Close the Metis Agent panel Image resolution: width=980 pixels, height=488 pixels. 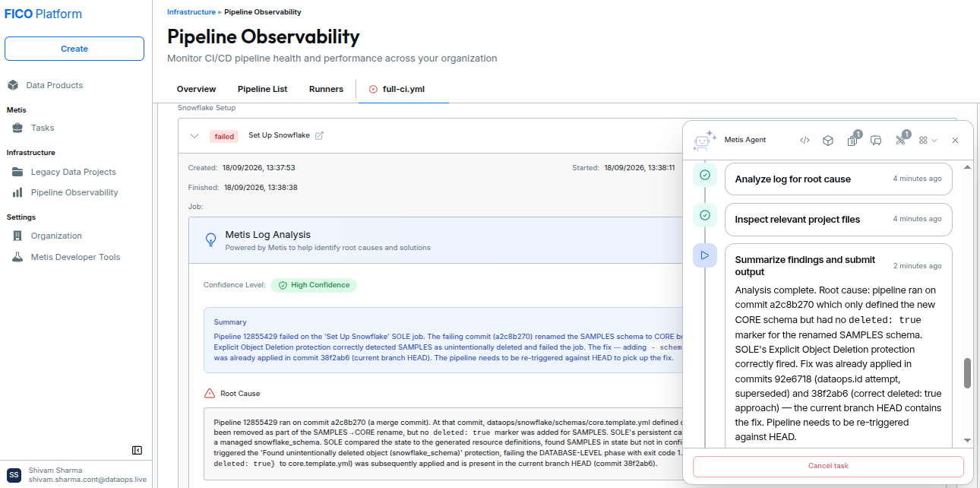[x=955, y=140]
